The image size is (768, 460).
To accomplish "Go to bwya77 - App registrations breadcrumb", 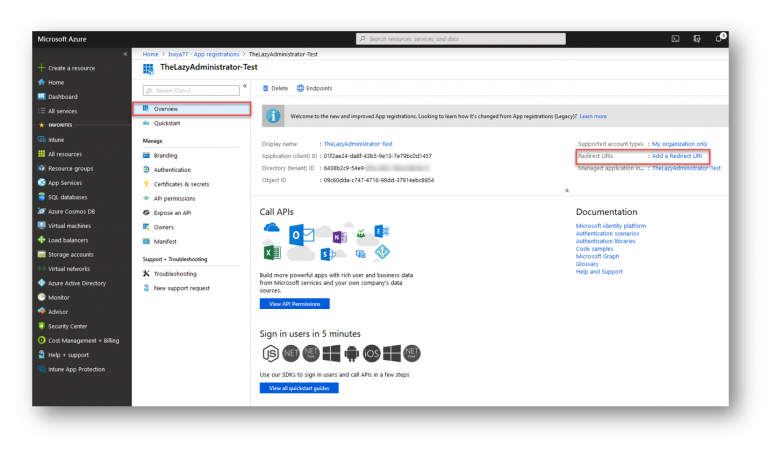I will [x=204, y=54].
